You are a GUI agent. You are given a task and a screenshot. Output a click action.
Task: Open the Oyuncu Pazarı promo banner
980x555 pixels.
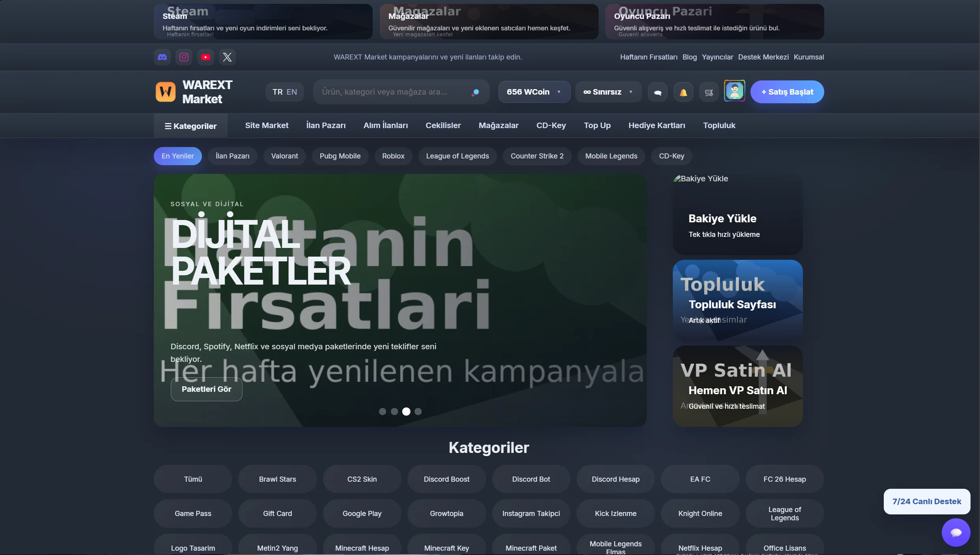(x=715, y=22)
